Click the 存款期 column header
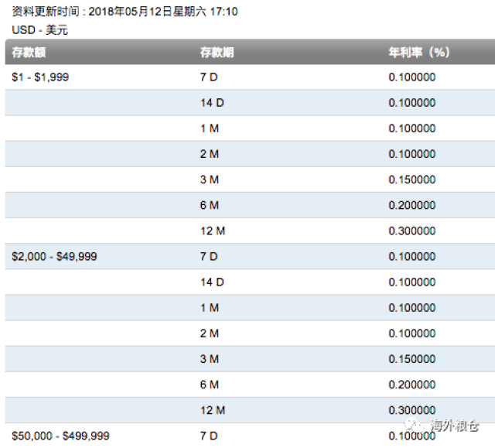The width and height of the screenshot is (495, 448). click(217, 52)
